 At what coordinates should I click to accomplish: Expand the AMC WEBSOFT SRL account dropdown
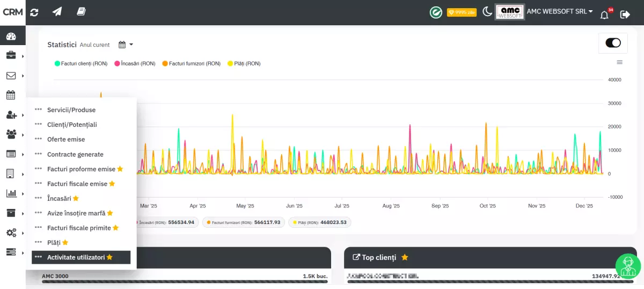click(x=560, y=11)
